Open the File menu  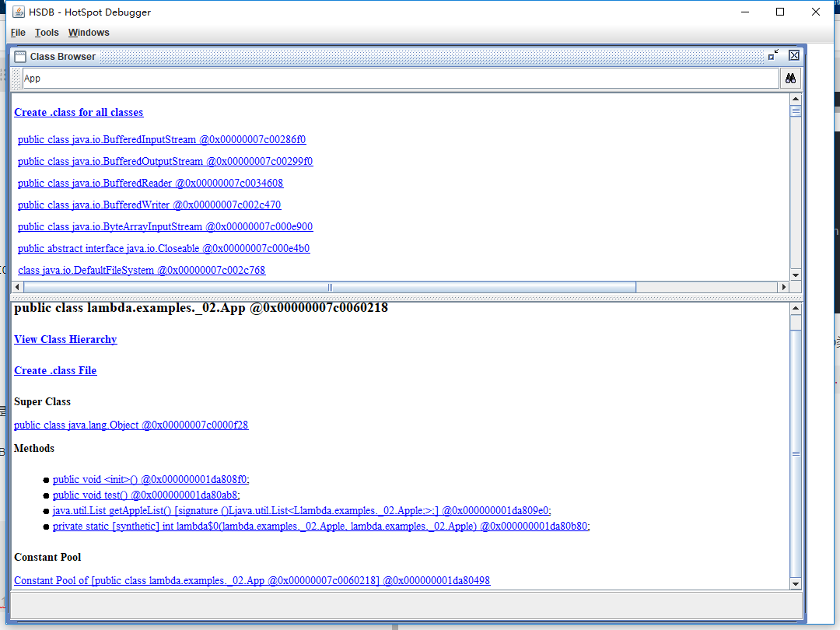[x=18, y=33]
